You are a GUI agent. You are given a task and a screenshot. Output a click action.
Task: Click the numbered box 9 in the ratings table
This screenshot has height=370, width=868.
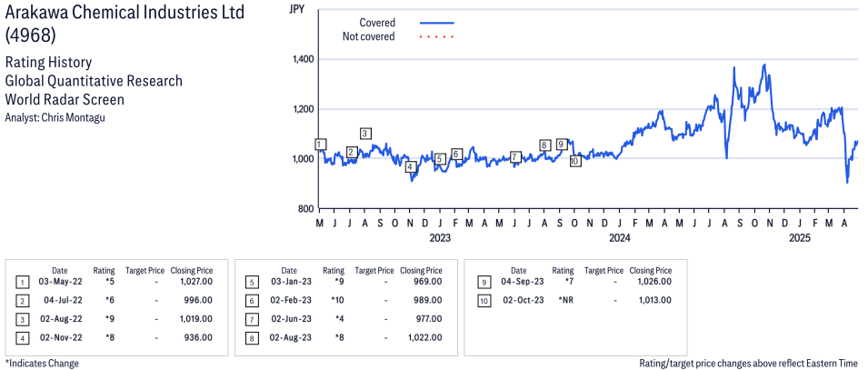pyautogui.click(x=484, y=282)
